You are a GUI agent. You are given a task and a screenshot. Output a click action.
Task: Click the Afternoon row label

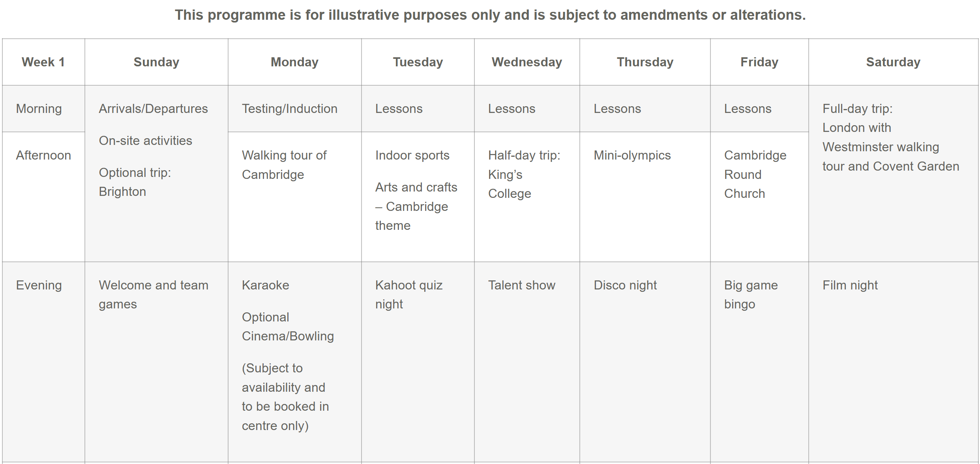click(43, 155)
